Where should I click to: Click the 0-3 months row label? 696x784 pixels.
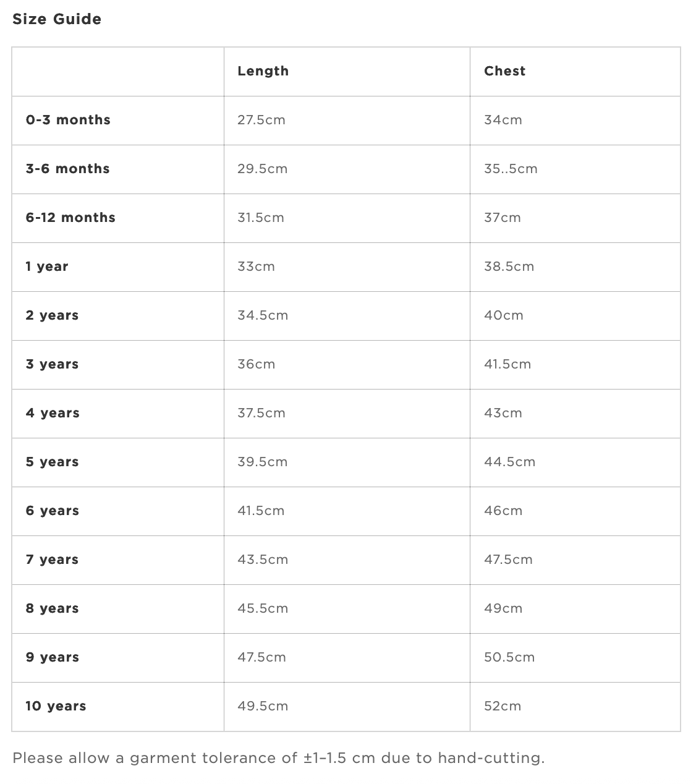pos(68,120)
